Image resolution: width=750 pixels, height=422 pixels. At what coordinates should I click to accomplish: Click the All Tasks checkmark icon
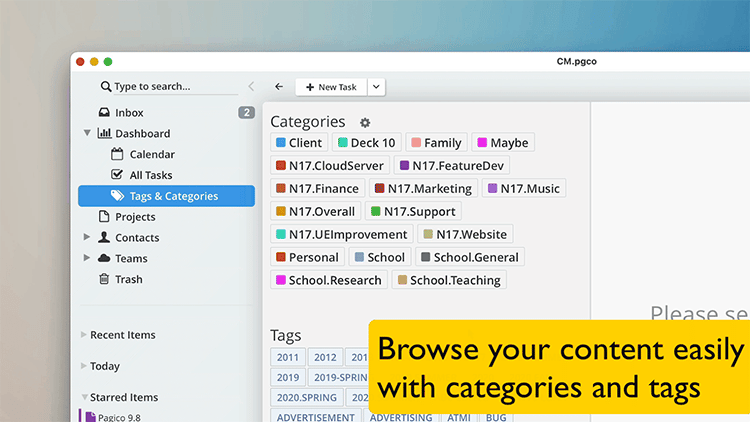117,175
